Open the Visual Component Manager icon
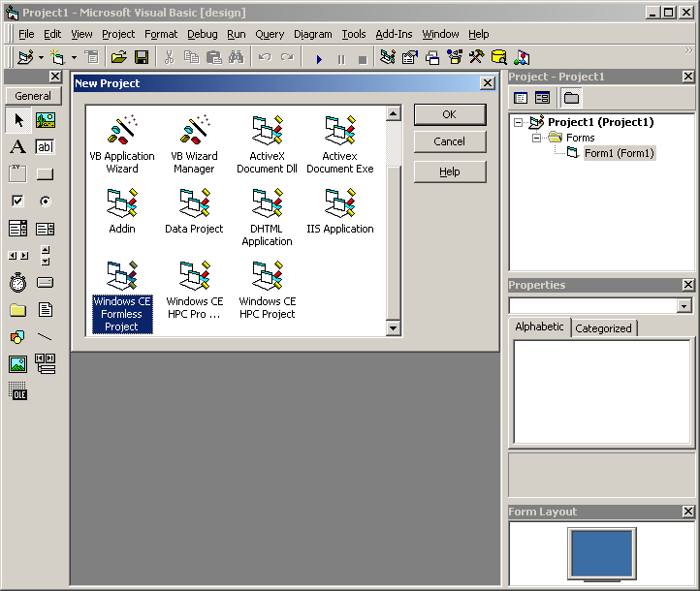Image resolution: width=700 pixels, height=591 pixels. [x=522, y=57]
